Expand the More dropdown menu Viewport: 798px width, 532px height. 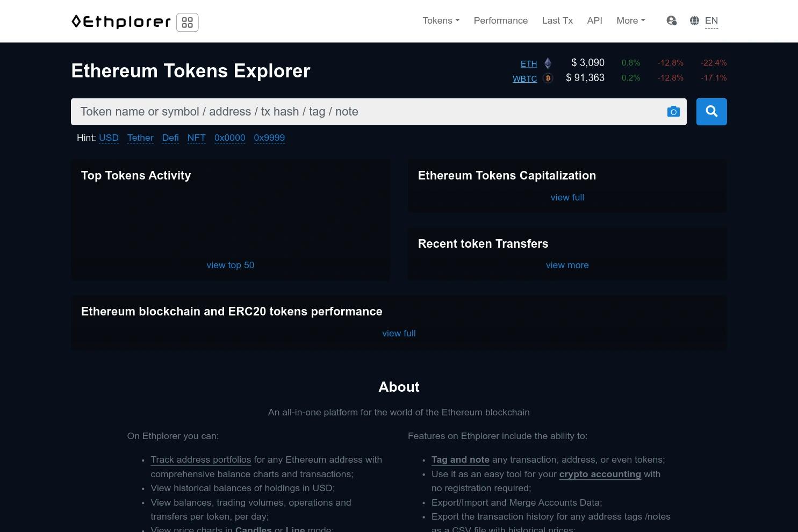pos(631,21)
